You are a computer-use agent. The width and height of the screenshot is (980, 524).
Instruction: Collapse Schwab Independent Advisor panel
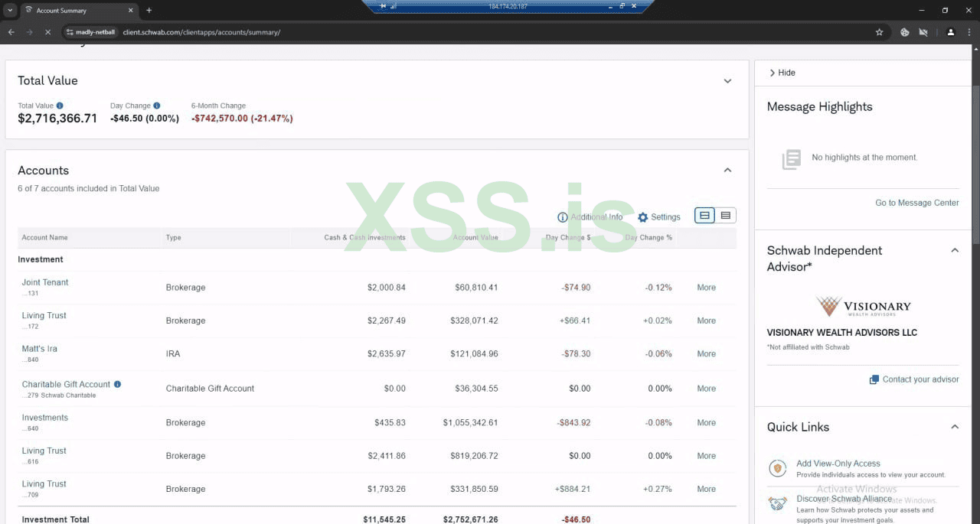click(x=955, y=251)
